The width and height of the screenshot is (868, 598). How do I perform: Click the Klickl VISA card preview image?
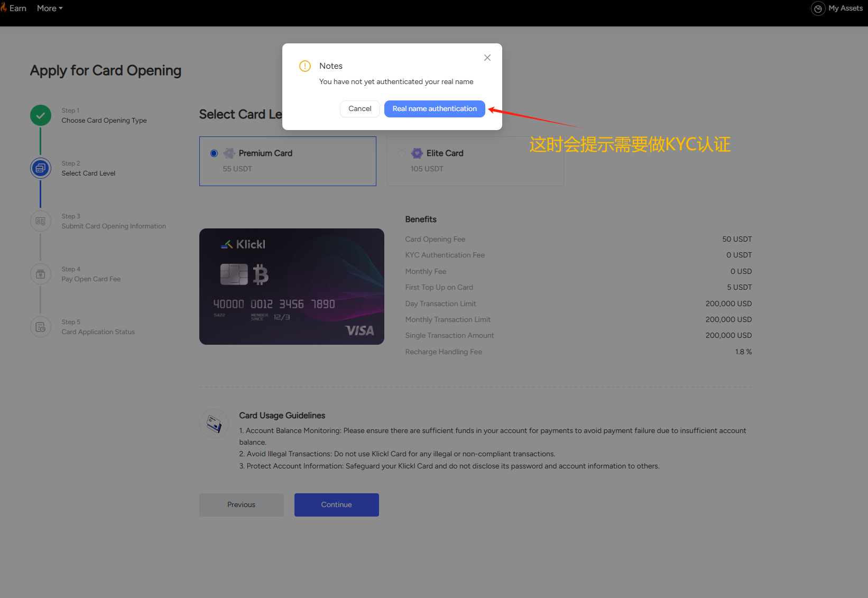coord(291,287)
